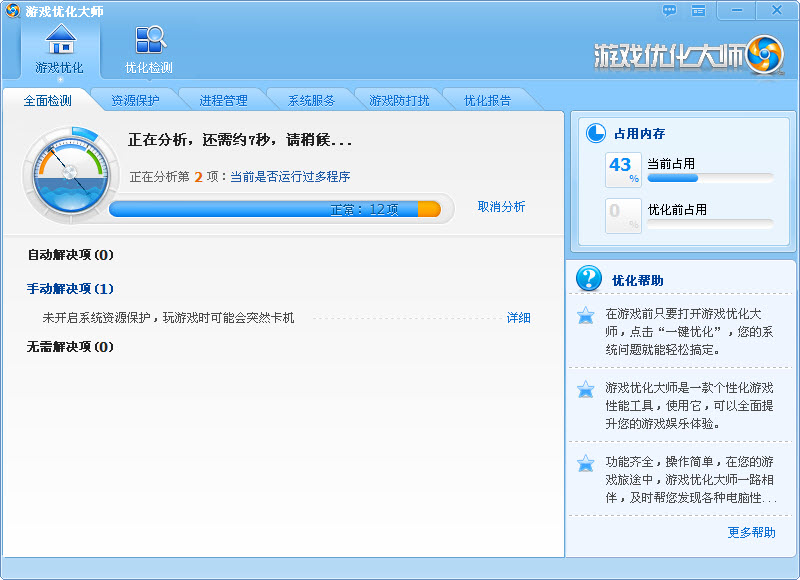Select the 手动解决项 (1) heading
The width and height of the screenshot is (800, 580).
[70, 289]
